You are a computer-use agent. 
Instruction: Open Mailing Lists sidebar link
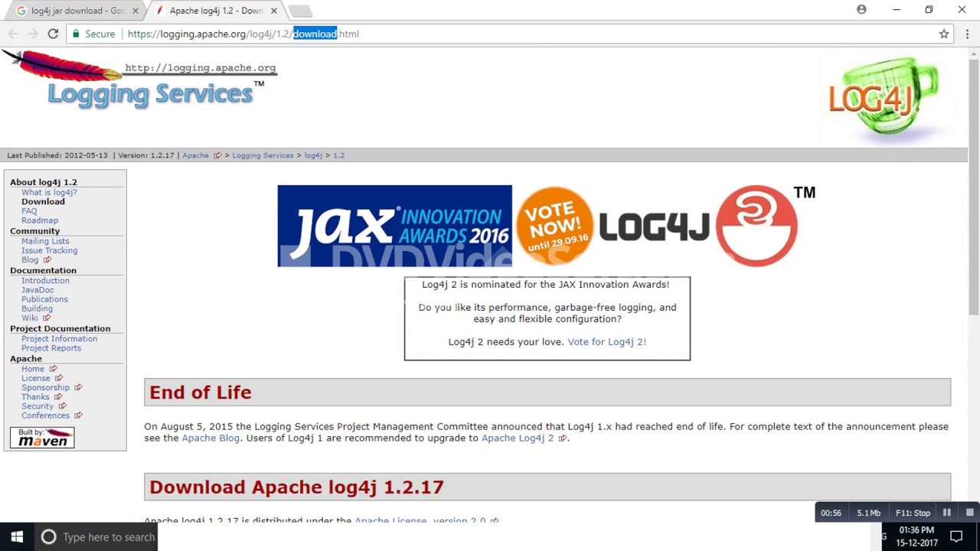coord(45,241)
